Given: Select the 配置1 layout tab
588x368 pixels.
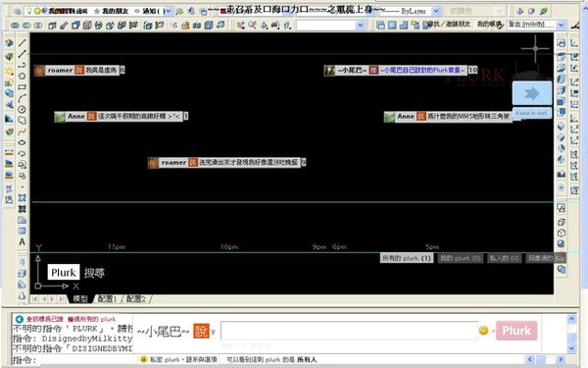Looking at the screenshot, I should click(x=107, y=299).
